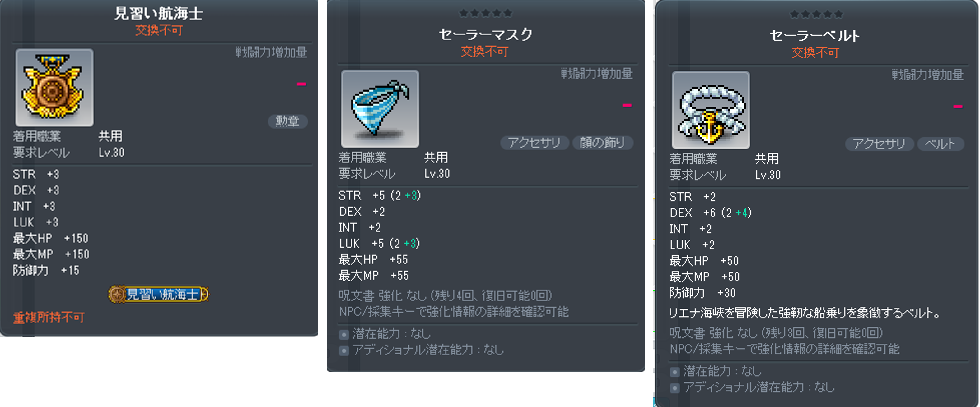Image resolution: width=980 pixels, height=407 pixels.
Task: Select the 勲章 category tag
Action: coord(287,121)
